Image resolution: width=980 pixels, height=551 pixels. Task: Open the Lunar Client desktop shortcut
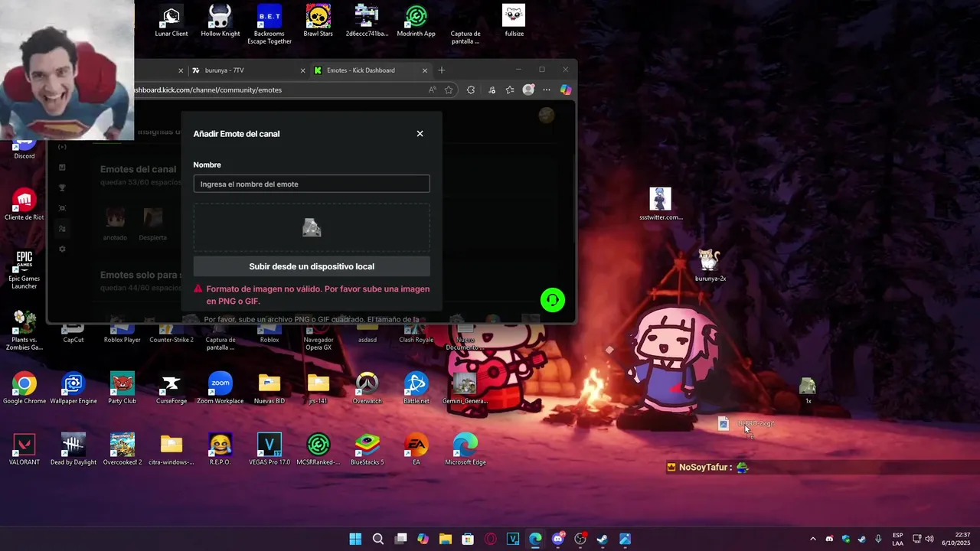[x=171, y=21]
